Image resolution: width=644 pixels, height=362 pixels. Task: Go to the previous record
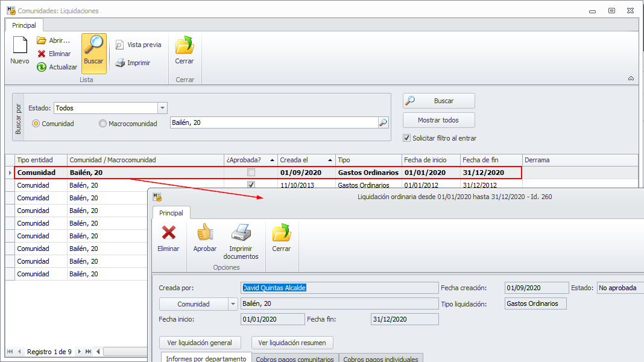(19, 352)
